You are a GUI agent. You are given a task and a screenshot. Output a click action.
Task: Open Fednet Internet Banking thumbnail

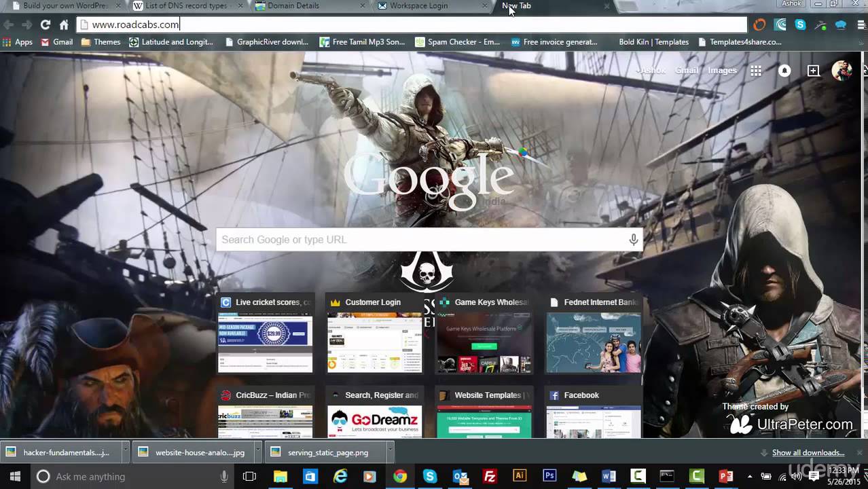tap(594, 334)
